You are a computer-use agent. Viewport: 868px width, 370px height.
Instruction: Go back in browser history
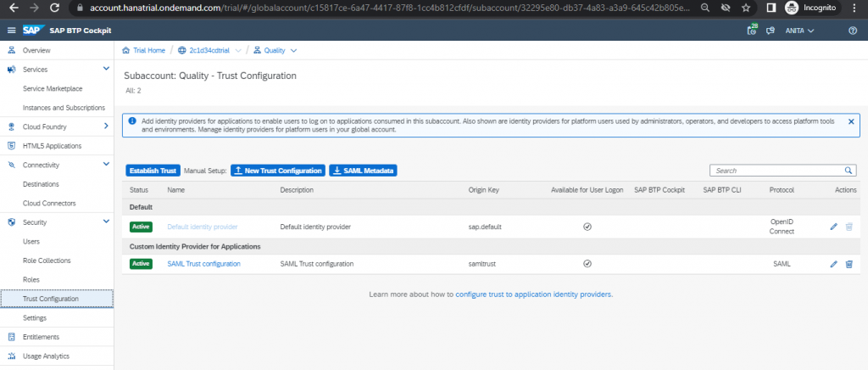pyautogui.click(x=14, y=8)
